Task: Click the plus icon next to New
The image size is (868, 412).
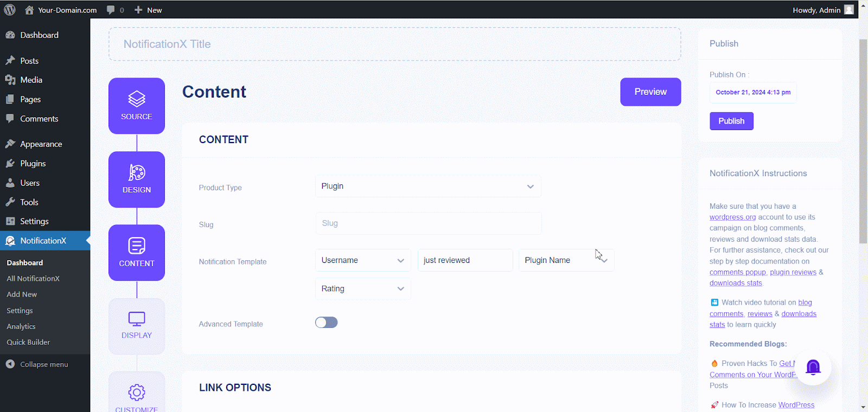Action: [138, 10]
